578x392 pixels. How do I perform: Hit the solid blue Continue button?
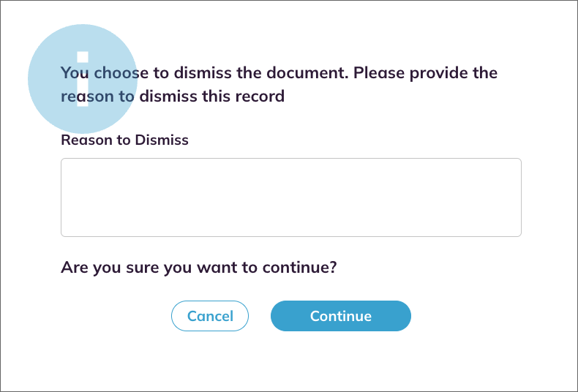340,316
